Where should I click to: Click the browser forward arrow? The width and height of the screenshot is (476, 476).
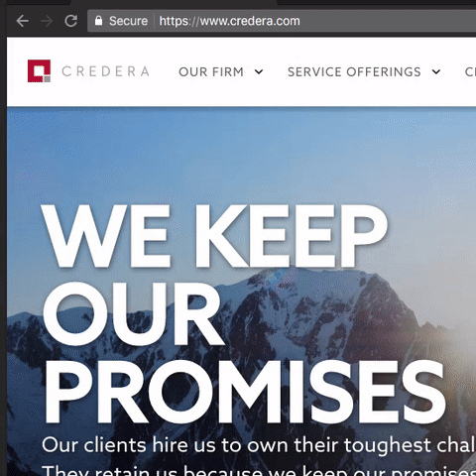pos(47,21)
